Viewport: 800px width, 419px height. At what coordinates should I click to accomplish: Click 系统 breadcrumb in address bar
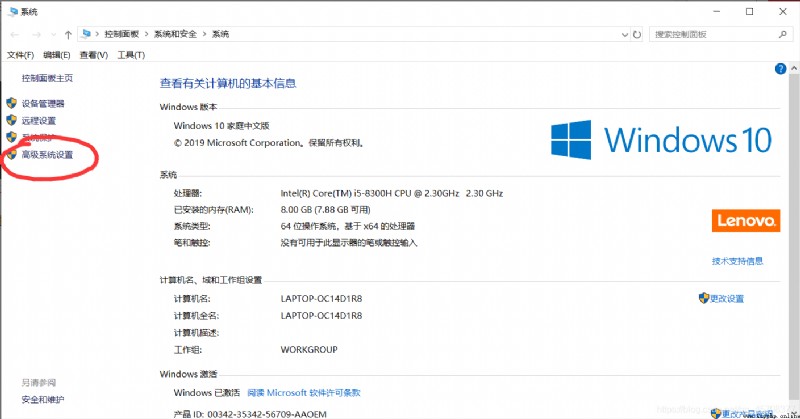[x=220, y=34]
